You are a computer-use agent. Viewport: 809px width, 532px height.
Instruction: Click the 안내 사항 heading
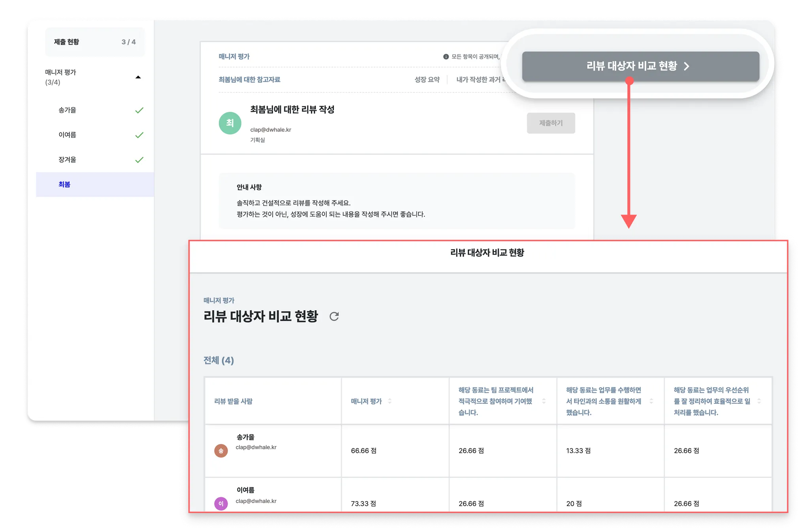click(x=249, y=187)
